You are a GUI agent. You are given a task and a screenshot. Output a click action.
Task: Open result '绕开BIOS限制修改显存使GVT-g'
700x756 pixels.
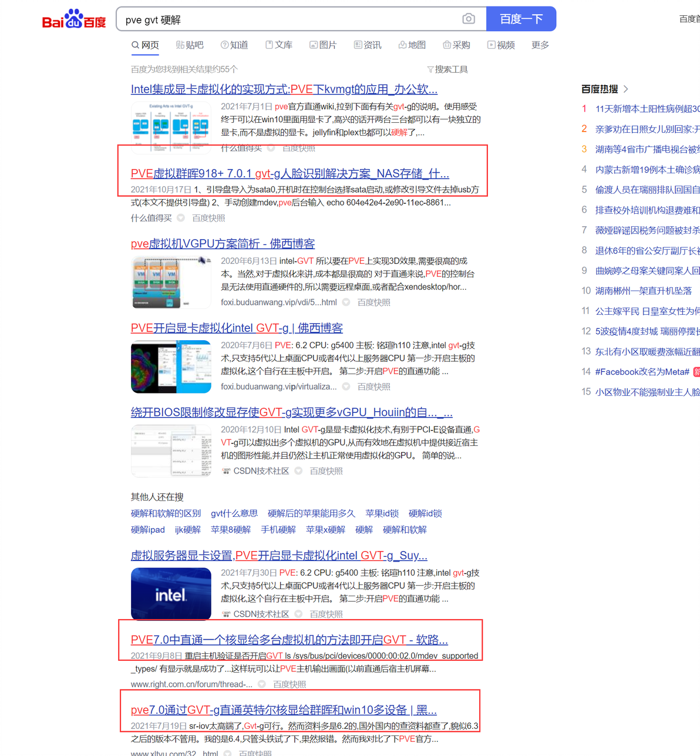coord(292,412)
